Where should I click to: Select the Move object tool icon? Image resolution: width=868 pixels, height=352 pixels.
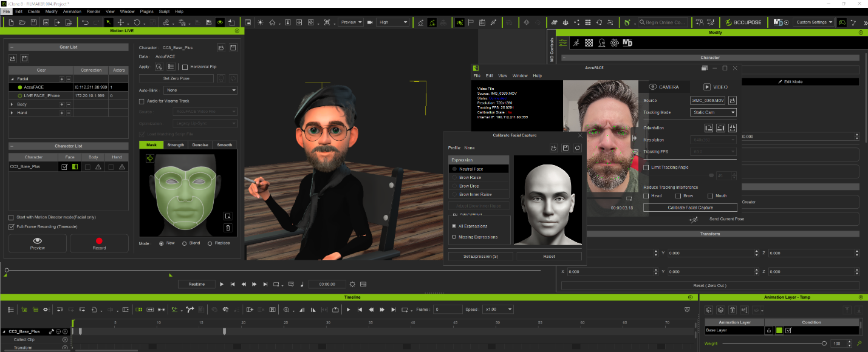click(x=121, y=22)
